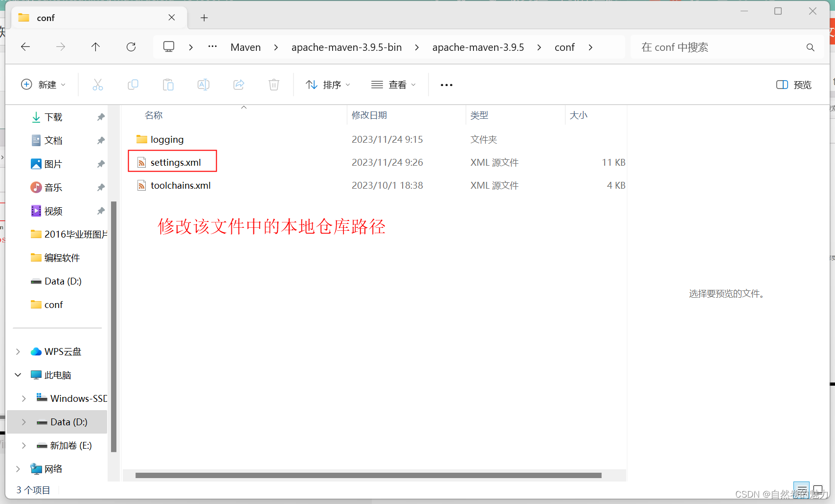Screen dimensions: 835x504
Task: Sort by 大小 column header
Action: (x=579, y=115)
